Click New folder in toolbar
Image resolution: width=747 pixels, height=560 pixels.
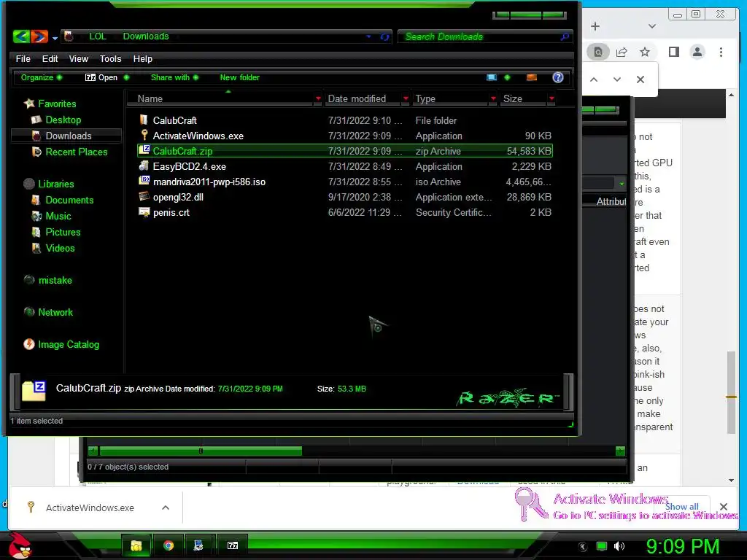[x=239, y=77]
